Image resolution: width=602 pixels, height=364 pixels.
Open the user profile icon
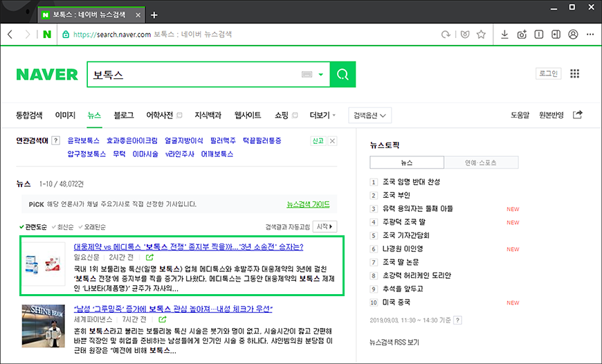pyautogui.click(x=573, y=35)
